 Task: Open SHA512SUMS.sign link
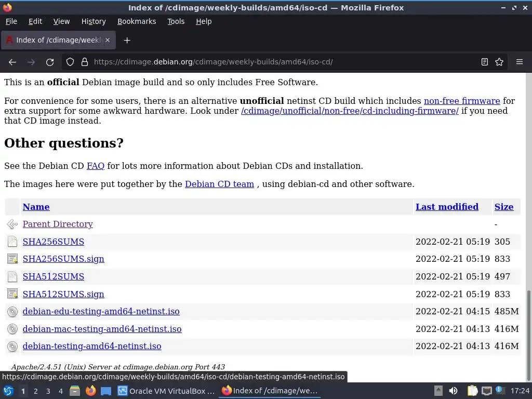coord(63,294)
